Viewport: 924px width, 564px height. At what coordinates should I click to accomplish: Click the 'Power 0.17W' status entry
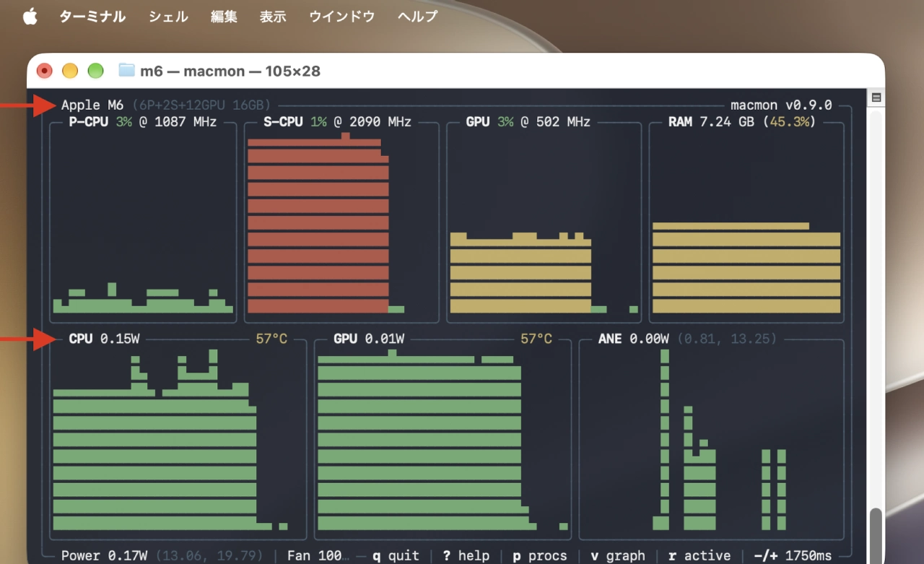pyautogui.click(x=104, y=555)
